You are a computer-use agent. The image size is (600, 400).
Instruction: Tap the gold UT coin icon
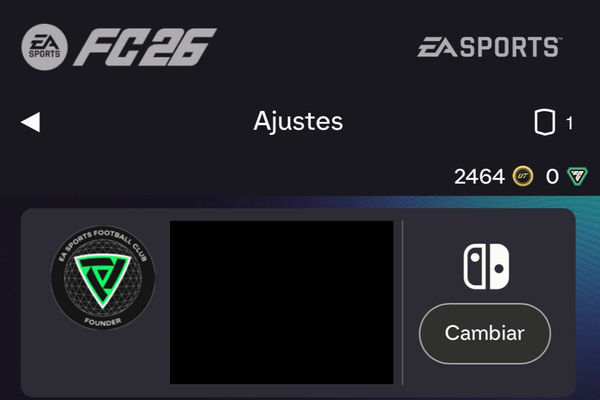tap(523, 176)
